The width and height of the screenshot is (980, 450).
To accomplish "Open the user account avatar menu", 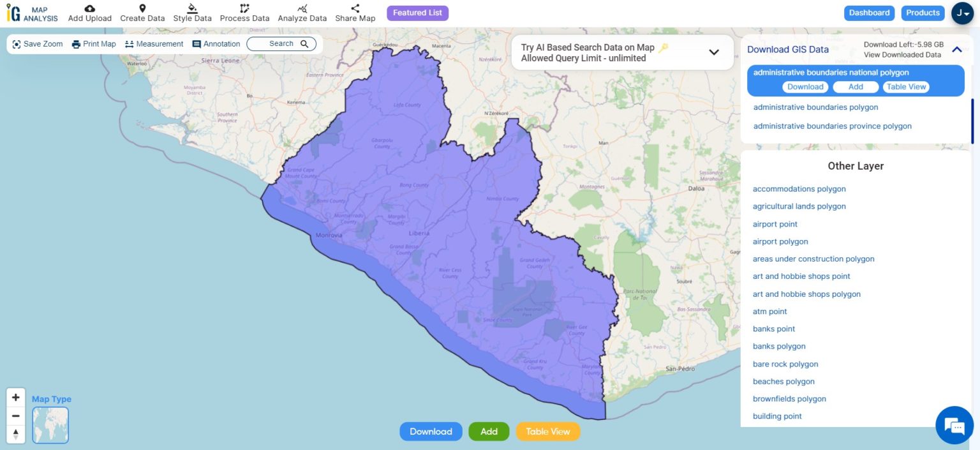I will pos(962,13).
